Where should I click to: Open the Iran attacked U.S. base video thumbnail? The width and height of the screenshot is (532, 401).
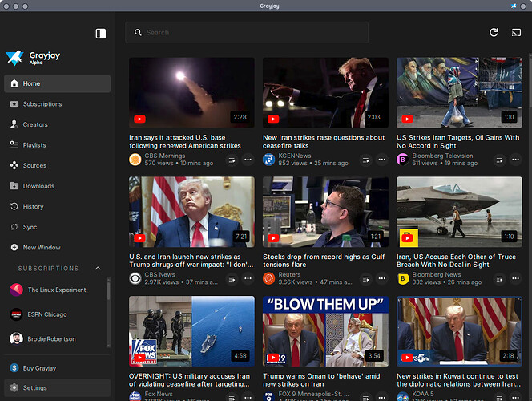tap(191, 93)
